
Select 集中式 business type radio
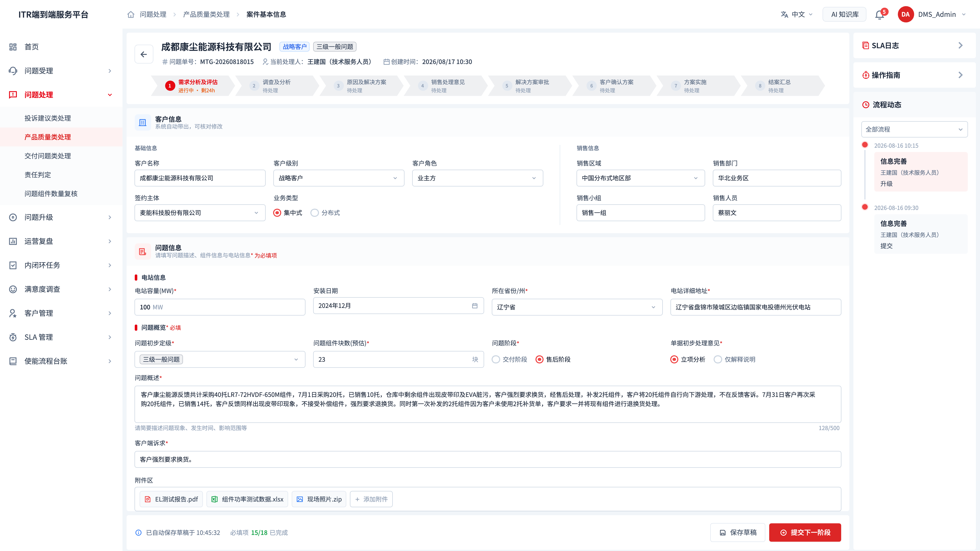point(277,213)
